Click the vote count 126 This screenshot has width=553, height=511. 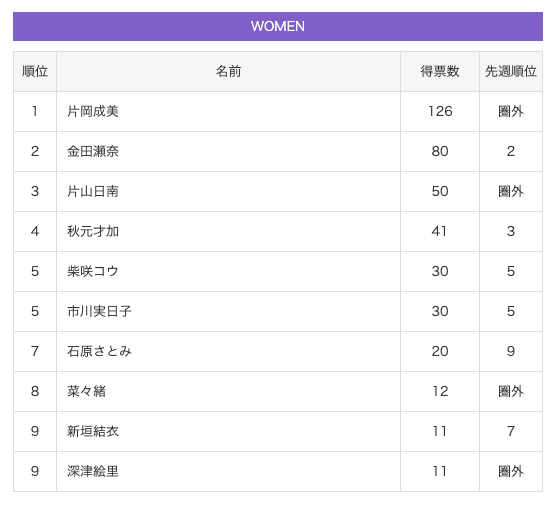[x=440, y=111]
